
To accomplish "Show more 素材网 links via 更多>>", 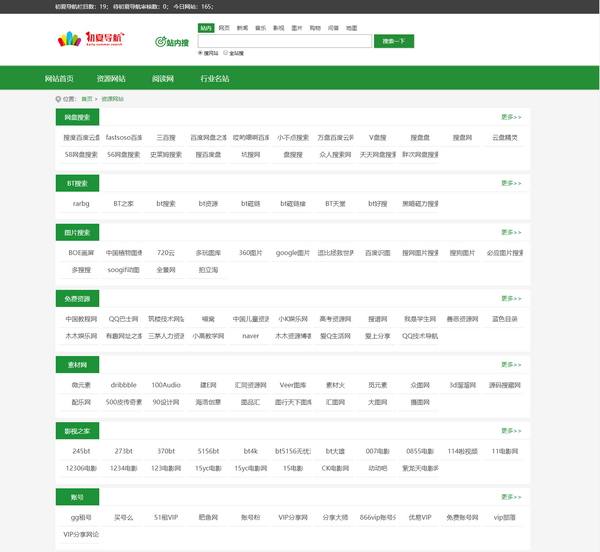I will click(x=511, y=364).
